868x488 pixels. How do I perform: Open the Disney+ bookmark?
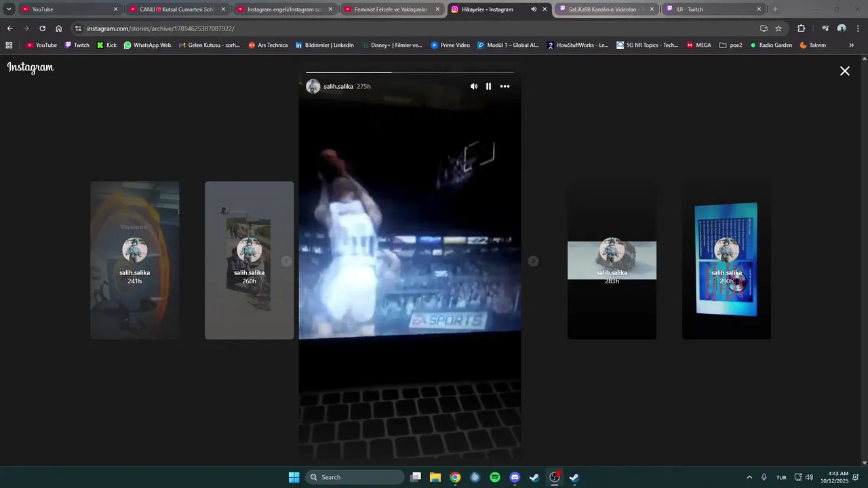click(392, 45)
